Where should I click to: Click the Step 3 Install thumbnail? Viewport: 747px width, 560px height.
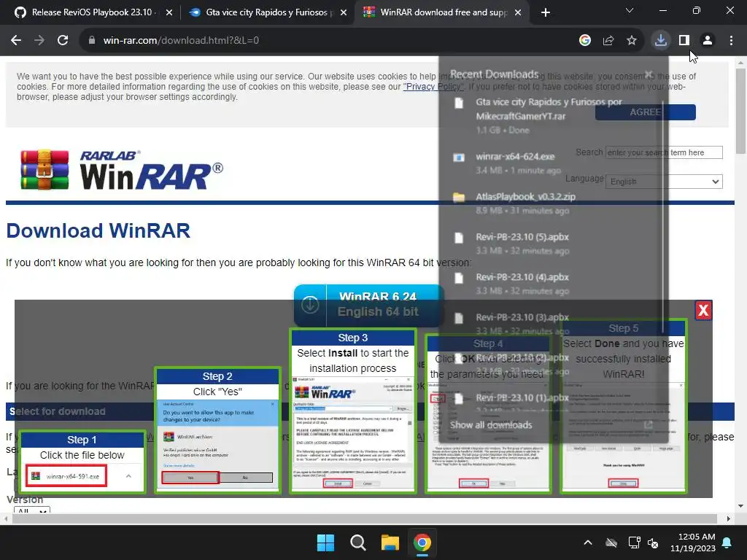click(x=353, y=410)
